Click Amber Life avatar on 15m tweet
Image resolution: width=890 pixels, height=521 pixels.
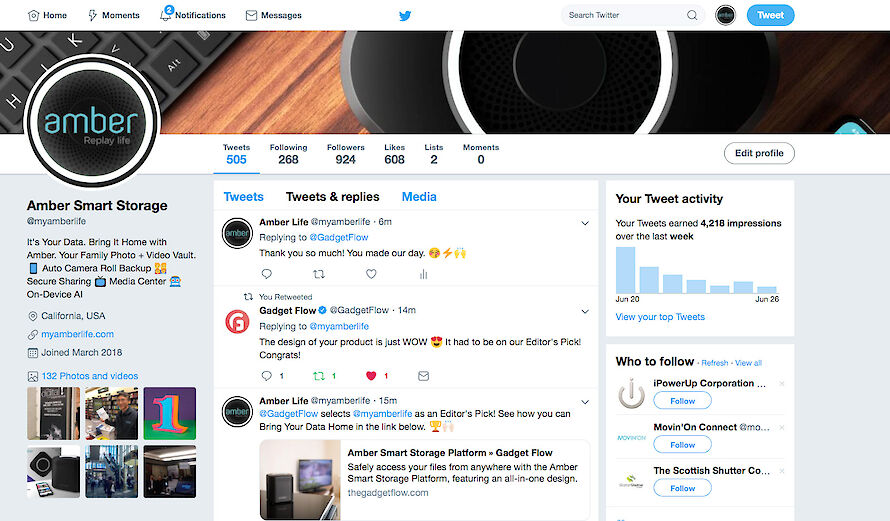[237, 411]
